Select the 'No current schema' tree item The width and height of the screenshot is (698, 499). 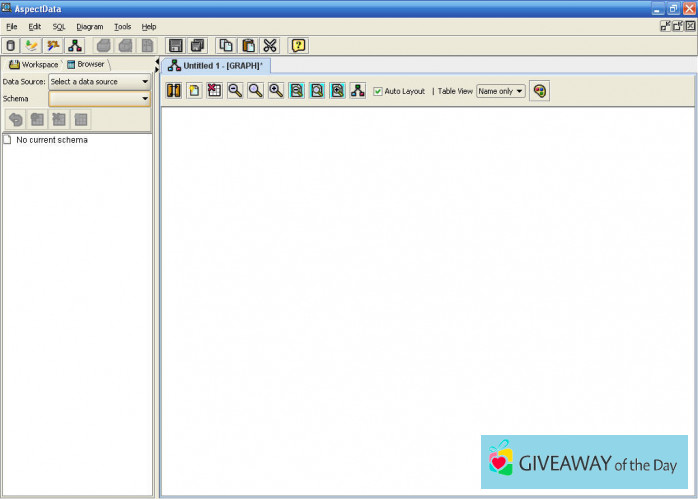pyautogui.click(x=51, y=140)
